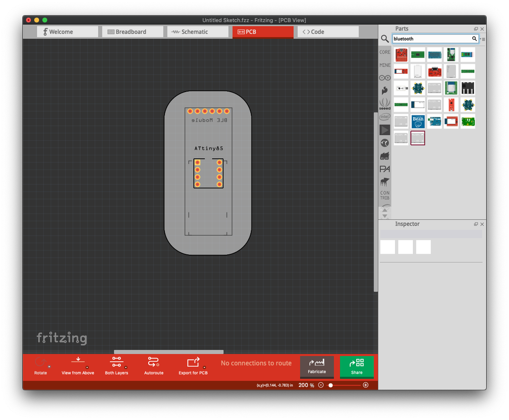This screenshot has height=420, width=509.
Task: Close the Parts panel
Action: click(482, 29)
